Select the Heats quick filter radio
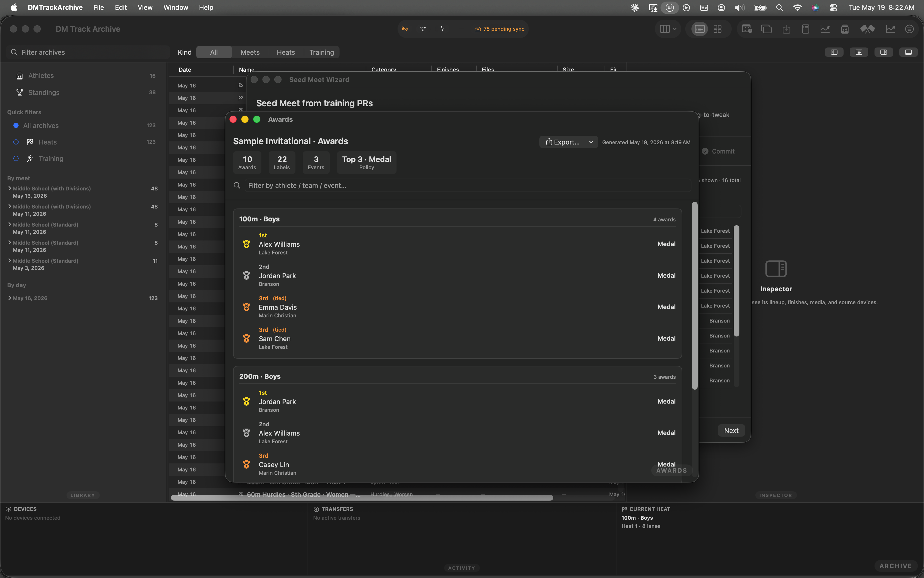This screenshot has height=578, width=924. 16,142
